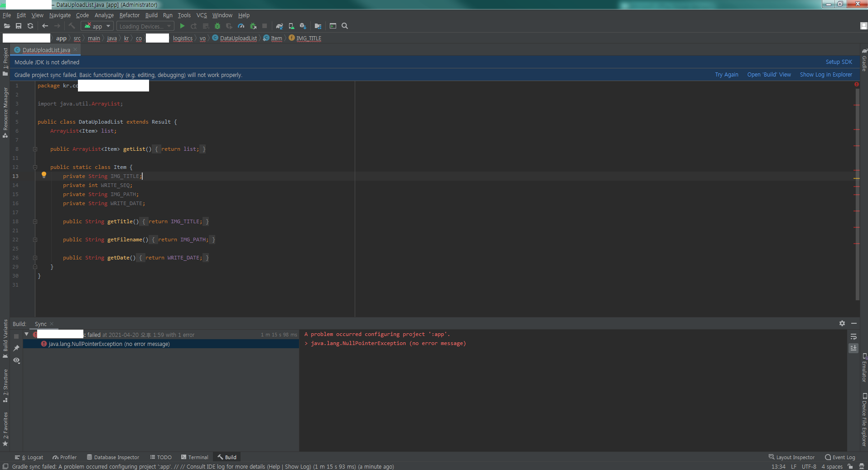Pin the Build tool window tab
Viewport: 868px width, 470px height.
point(16,349)
